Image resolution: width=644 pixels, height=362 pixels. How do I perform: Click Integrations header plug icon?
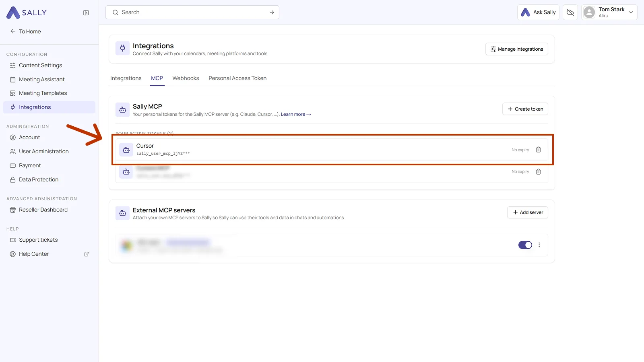click(123, 48)
